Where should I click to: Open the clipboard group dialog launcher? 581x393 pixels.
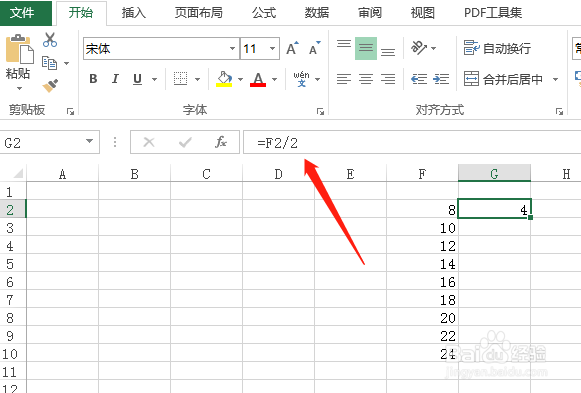pyautogui.click(x=70, y=111)
